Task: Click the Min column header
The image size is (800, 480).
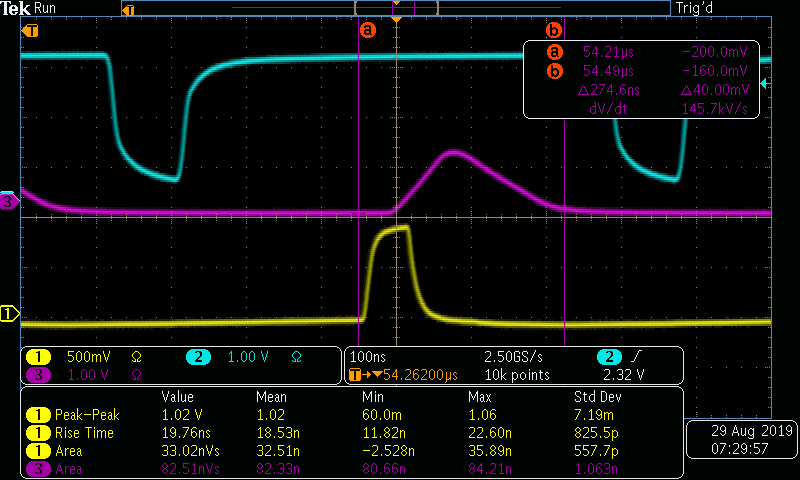Action: click(x=372, y=397)
